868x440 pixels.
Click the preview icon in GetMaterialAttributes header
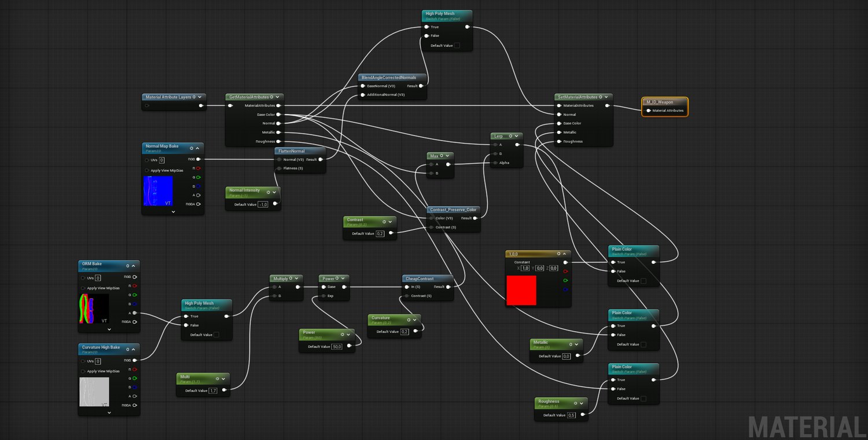[271, 97]
